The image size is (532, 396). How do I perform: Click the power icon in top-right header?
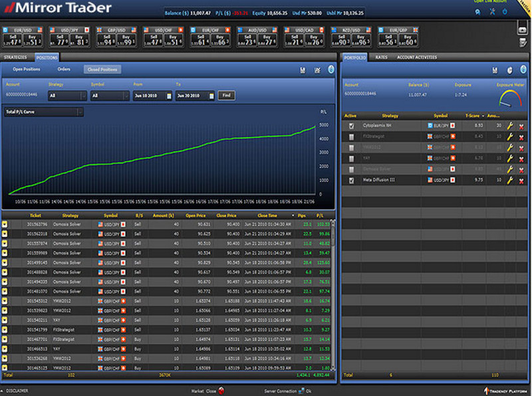coord(503,12)
